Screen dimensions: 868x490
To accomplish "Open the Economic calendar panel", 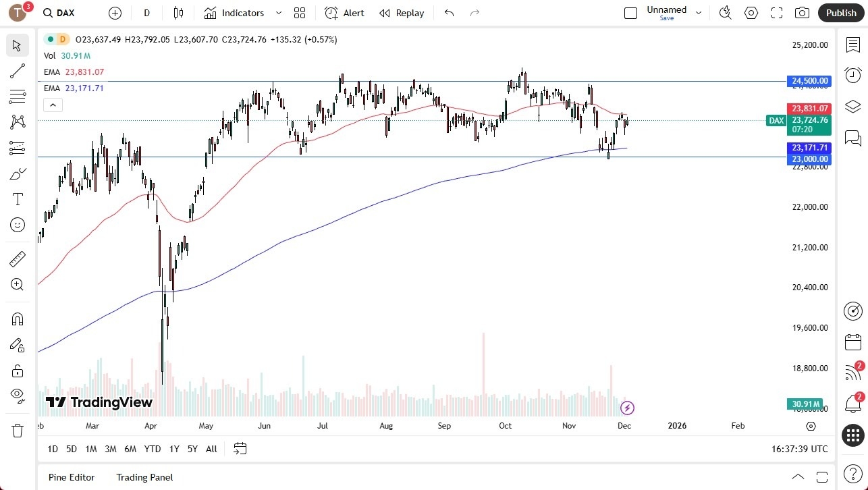I will pos(852,342).
